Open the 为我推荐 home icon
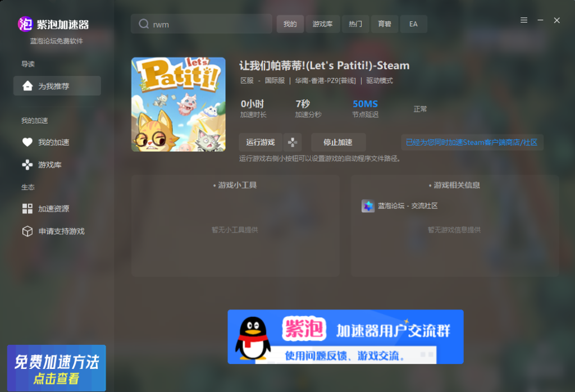Viewport: 575px width, 392px height. click(x=28, y=86)
